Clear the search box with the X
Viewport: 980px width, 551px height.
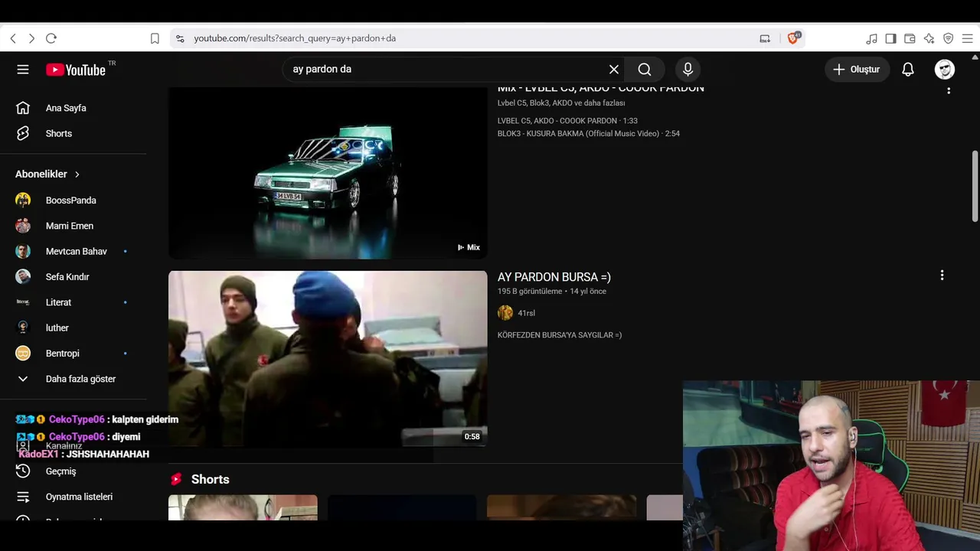click(x=614, y=70)
